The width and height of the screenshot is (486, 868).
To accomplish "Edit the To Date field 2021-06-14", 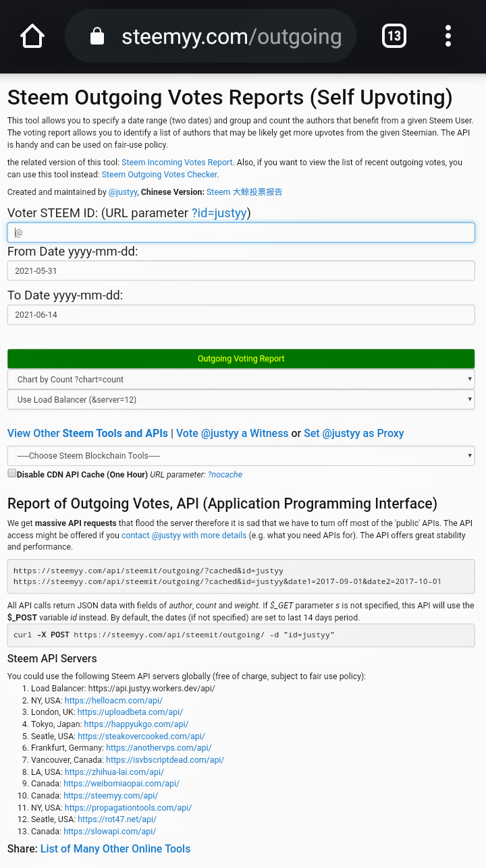I will point(241,314).
